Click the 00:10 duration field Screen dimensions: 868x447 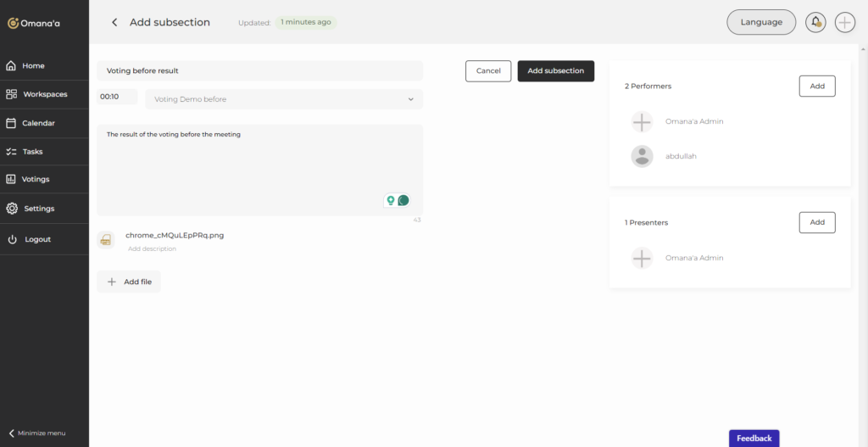click(116, 98)
